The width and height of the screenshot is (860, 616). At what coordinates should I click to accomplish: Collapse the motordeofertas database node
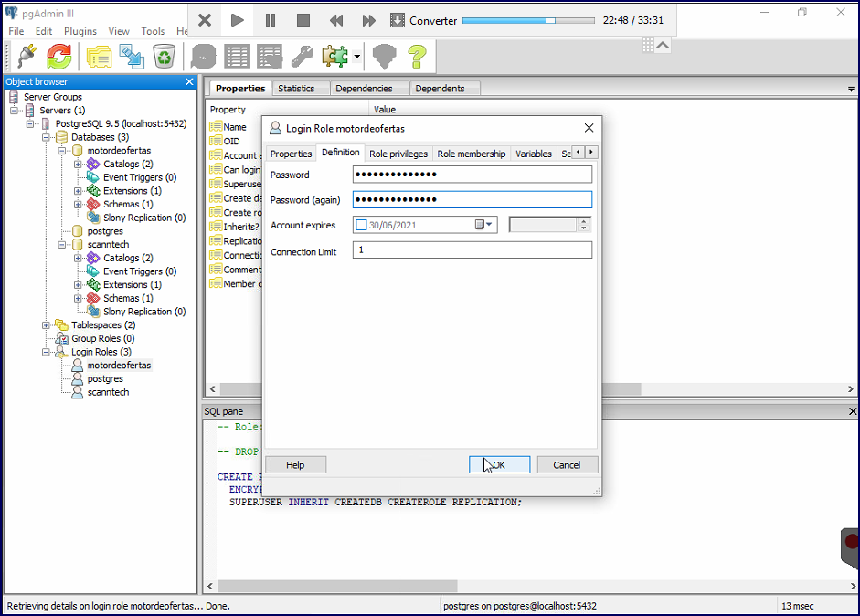(62, 151)
